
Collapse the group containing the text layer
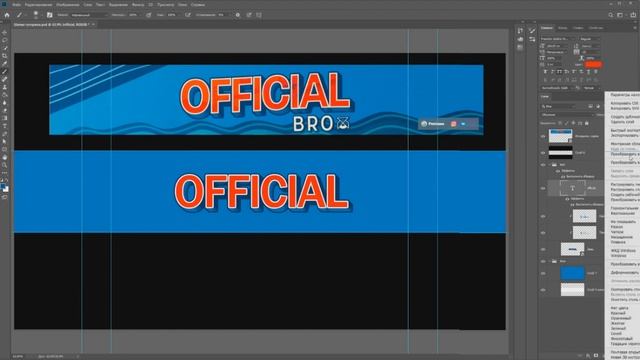pyautogui.click(x=549, y=165)
